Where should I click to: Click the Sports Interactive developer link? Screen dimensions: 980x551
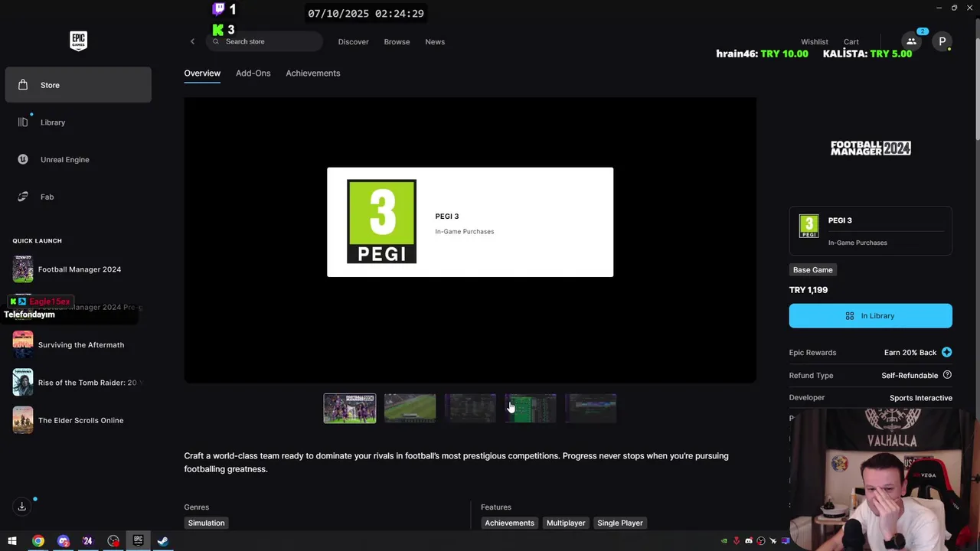[x=921, y=398]
